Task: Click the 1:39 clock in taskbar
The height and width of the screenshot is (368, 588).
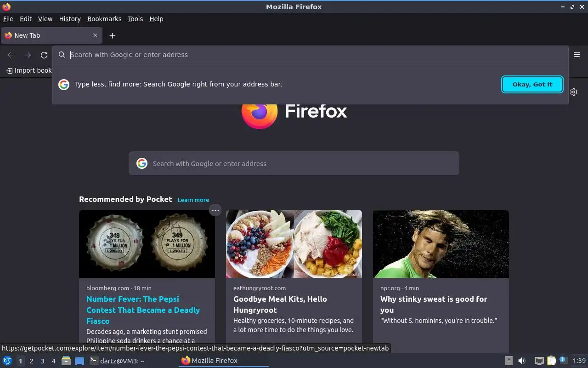Action: click(579, 361)
